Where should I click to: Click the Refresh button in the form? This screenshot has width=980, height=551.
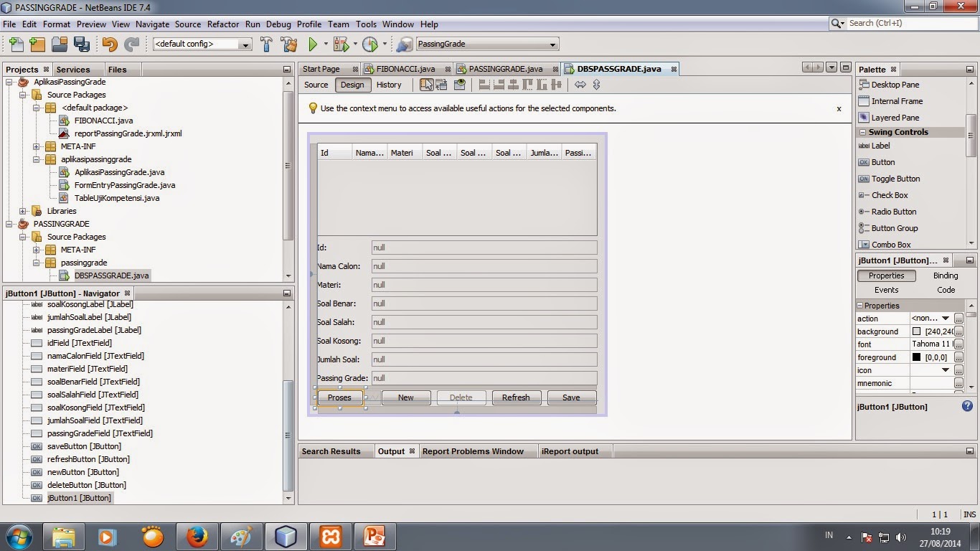pyautogui.click(x=516, y=397)
